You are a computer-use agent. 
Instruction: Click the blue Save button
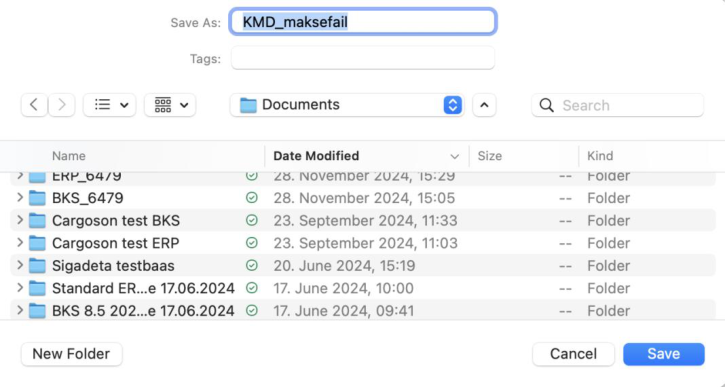tap(664, 354)
